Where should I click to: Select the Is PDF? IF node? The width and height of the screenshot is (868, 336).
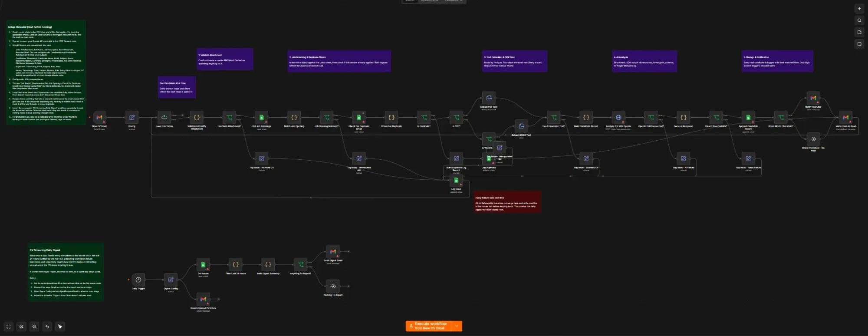coord(456,117)
